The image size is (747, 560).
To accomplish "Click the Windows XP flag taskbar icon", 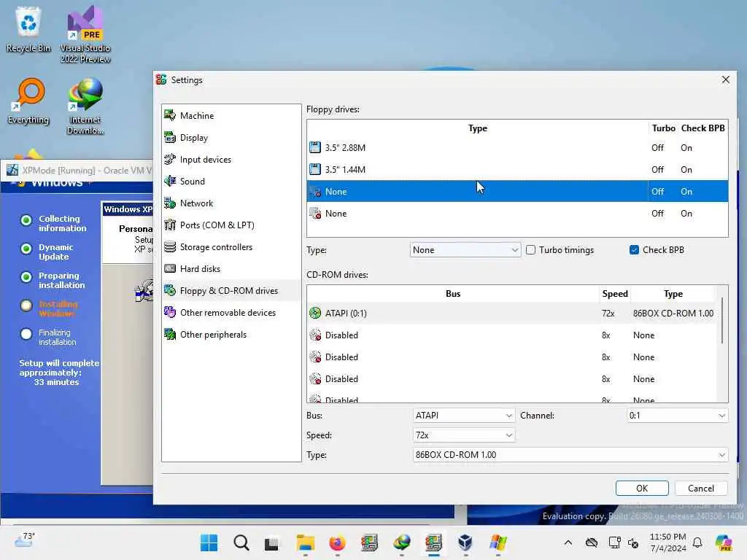I will point(498,542).
